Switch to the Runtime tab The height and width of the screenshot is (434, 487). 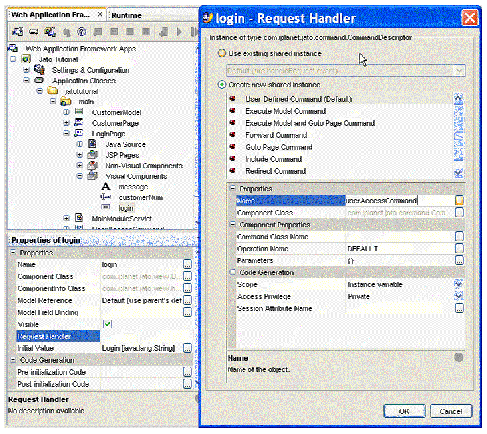coord(127,15)
